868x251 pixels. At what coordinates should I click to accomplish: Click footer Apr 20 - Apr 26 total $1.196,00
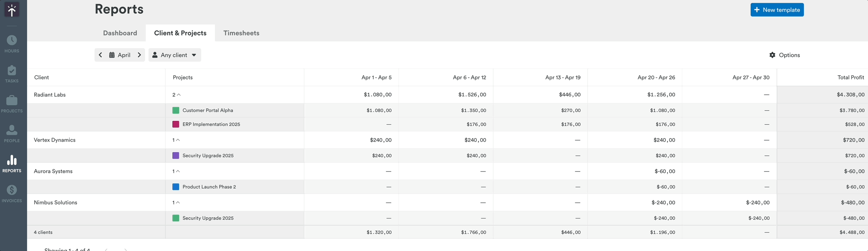pyautogui.click(x=662, y=232)
